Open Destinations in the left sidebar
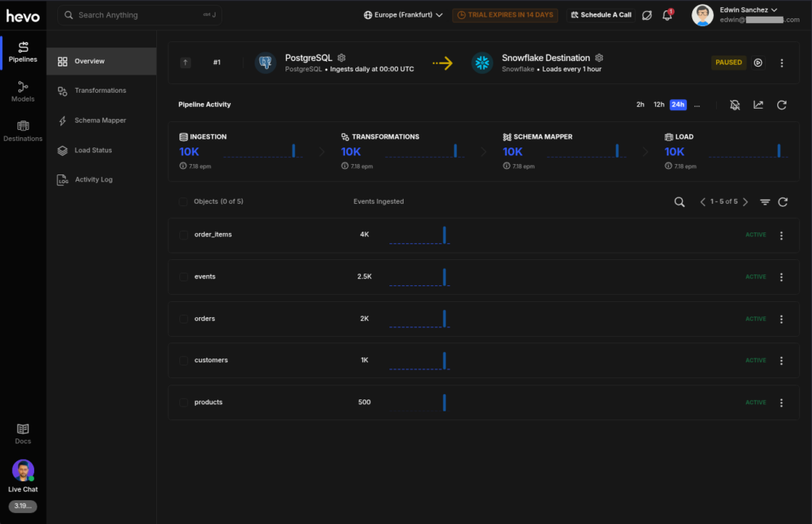 click(23, 132)
